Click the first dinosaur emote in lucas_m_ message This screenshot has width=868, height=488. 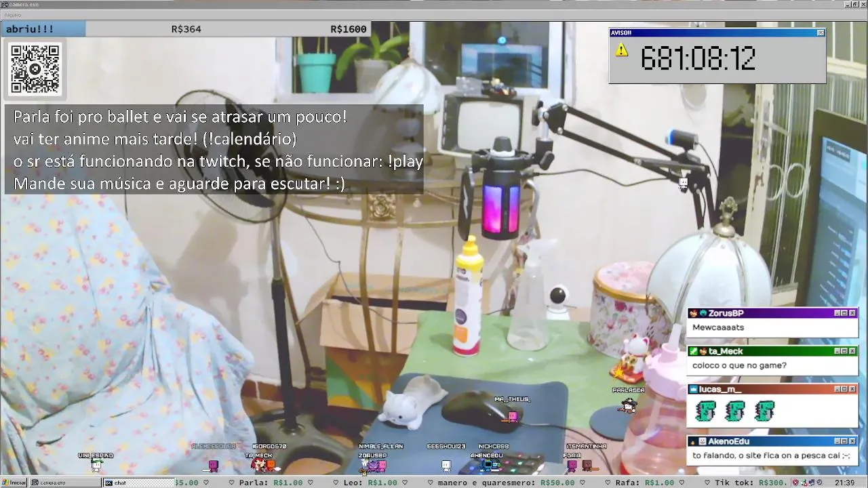[x=705, y=411]
